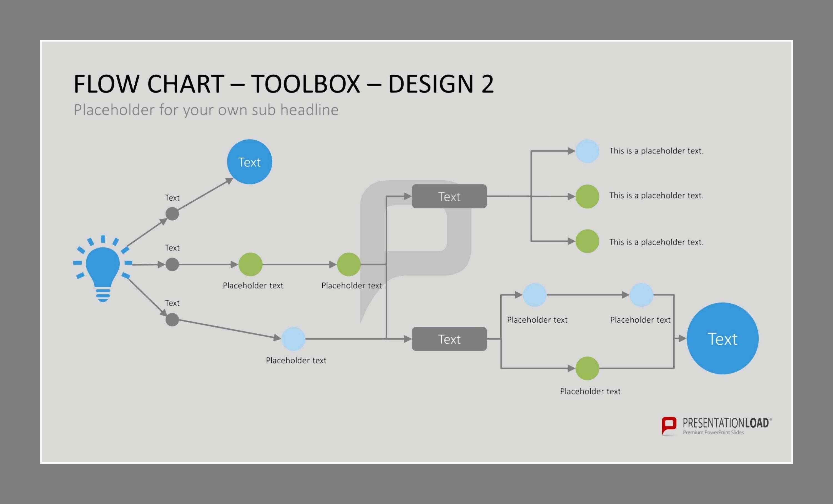This screenshot has width=833, height=504.
Task: Click the upper gray Text box
Action: pos(449,196)
